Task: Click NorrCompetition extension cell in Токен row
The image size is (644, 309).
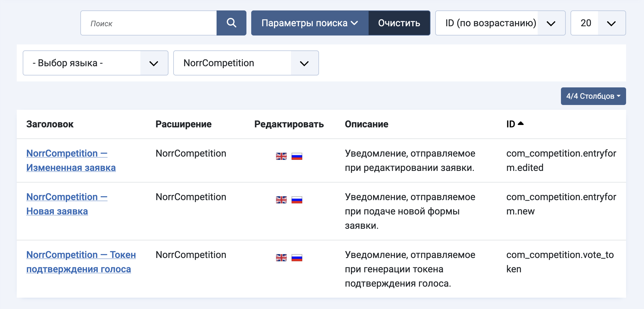Action: pyautogui.click(x=191, y=255)
